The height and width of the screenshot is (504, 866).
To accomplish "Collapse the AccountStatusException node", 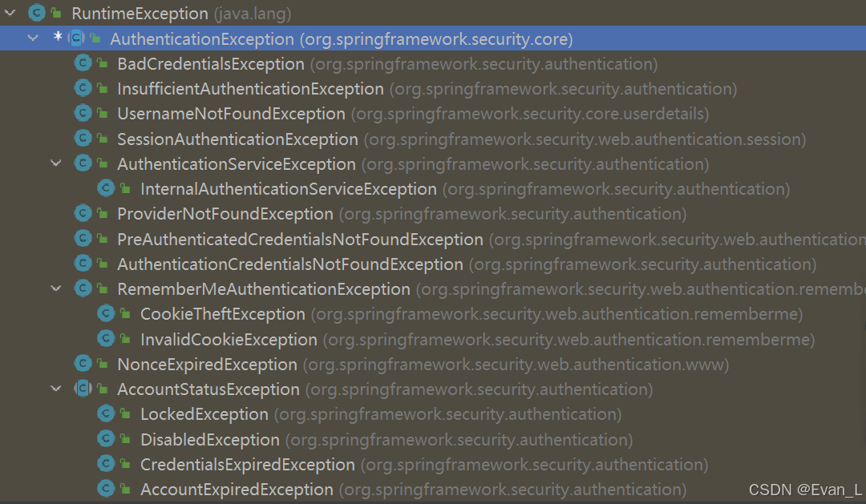I will pyautogui.click(x=56, y=388).
